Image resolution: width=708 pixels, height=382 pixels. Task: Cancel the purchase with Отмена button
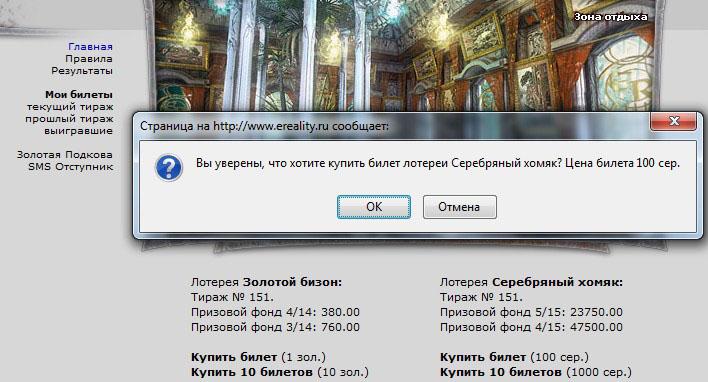(x=460, y=207)
